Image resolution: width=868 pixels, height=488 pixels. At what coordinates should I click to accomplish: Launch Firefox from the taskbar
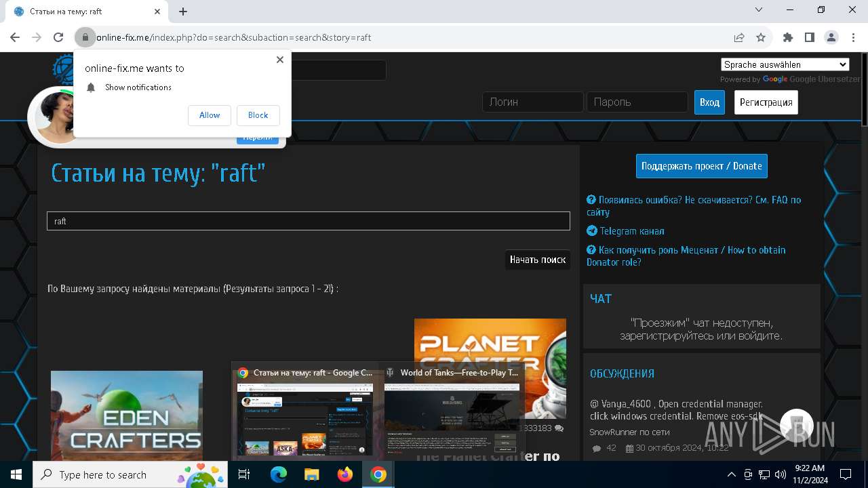point(345,474)
